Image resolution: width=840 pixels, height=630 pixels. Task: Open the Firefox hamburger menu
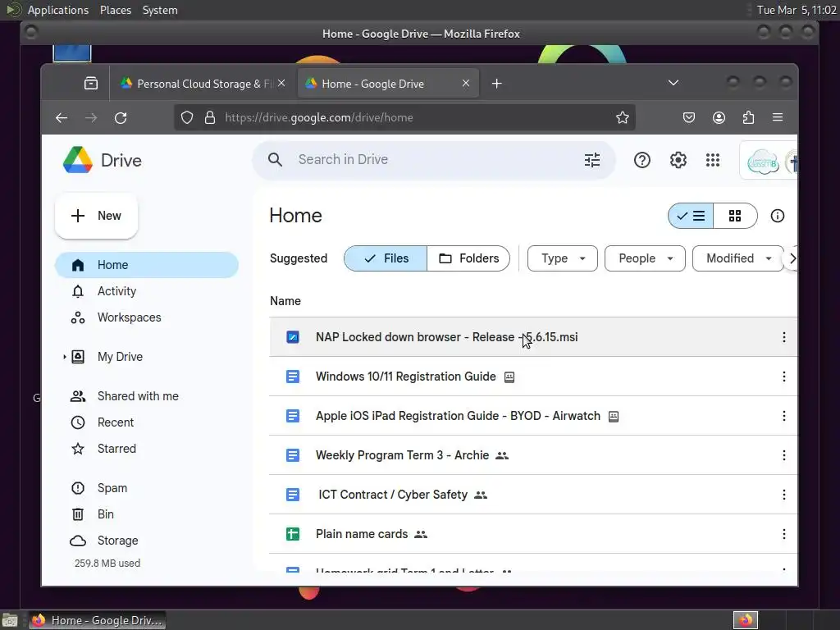coord(778,117)
